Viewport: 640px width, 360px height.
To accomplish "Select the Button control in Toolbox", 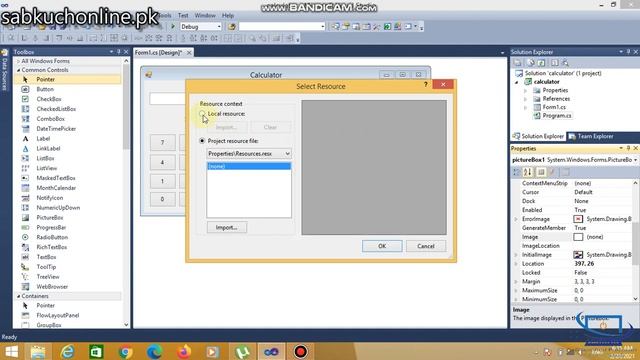I will (45, 89).
